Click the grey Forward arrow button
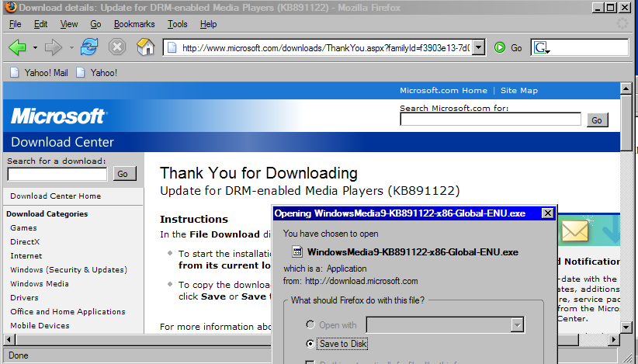Viewport: 638px width, 364px height. [x=54, y=47]
